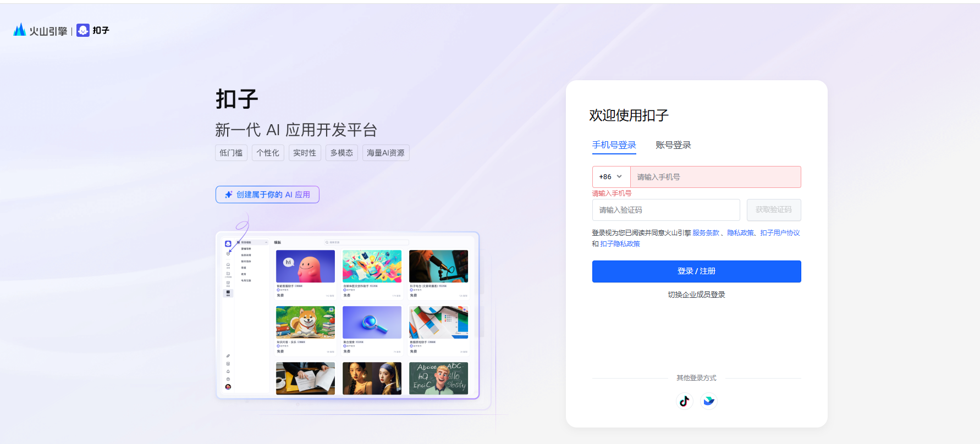Click 切换企业成员登录 link
Image resolution: width=980 pixels, height=444 pixels.
696,295
